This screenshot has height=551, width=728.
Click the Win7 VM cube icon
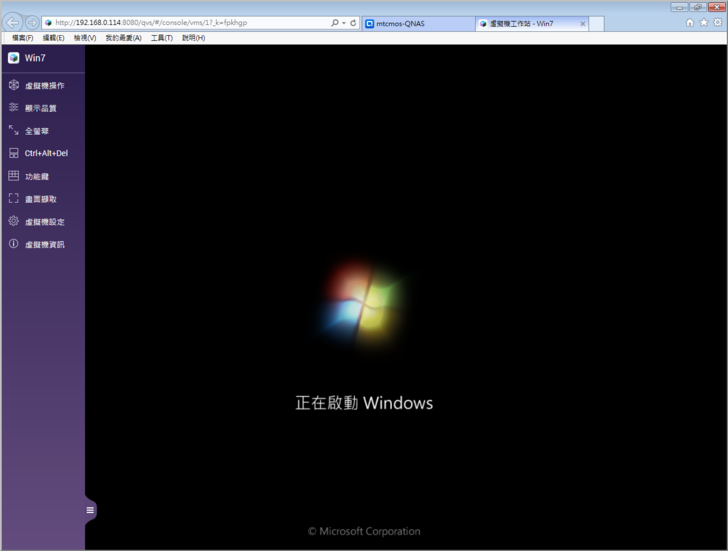pyautogui.click(x=14, y=58)
